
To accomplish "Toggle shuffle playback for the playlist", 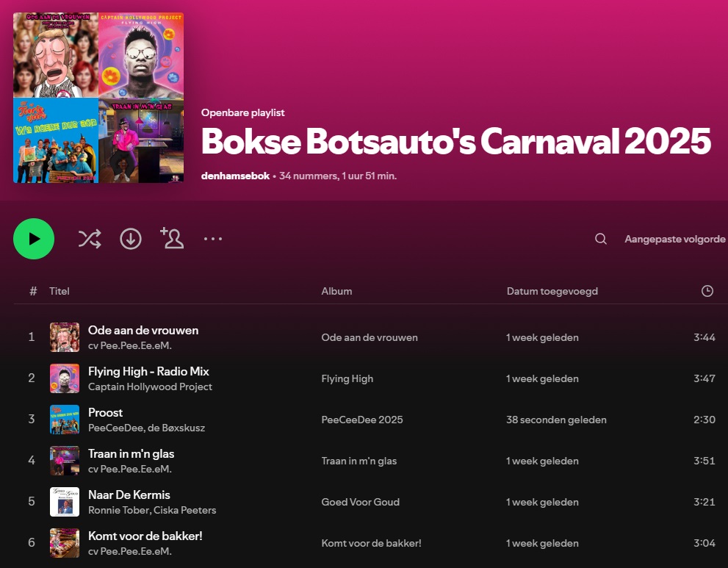I will 90,239.
